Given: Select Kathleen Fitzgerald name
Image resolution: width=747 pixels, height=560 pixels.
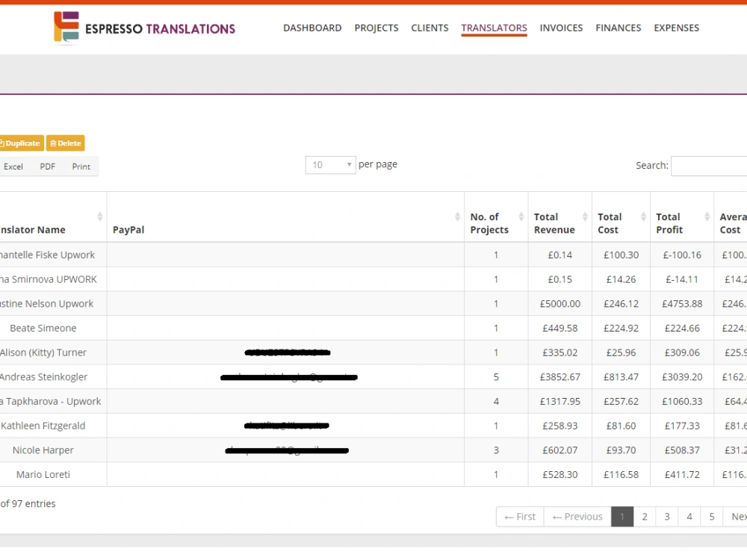Looking at the screenshot, I should tap(43, 426).
